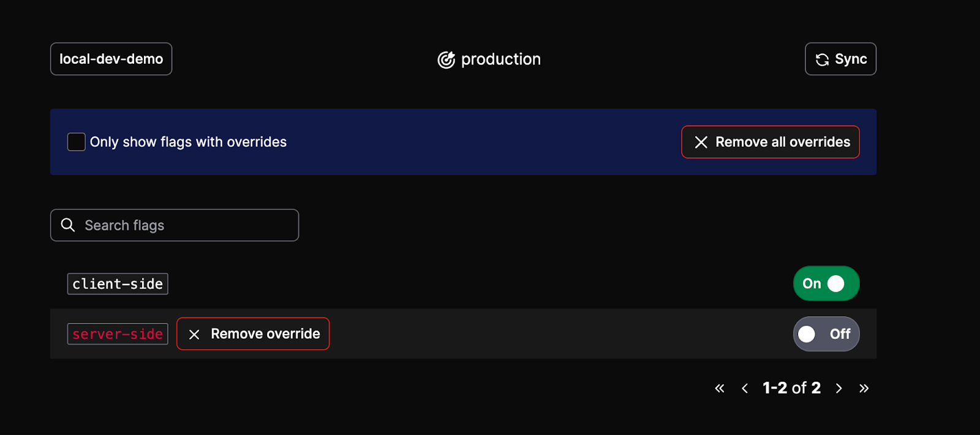Viewport: 980px width, 435px height.
Task: Open the local-dev-demo project selector
Action: [x=111, y=59]
